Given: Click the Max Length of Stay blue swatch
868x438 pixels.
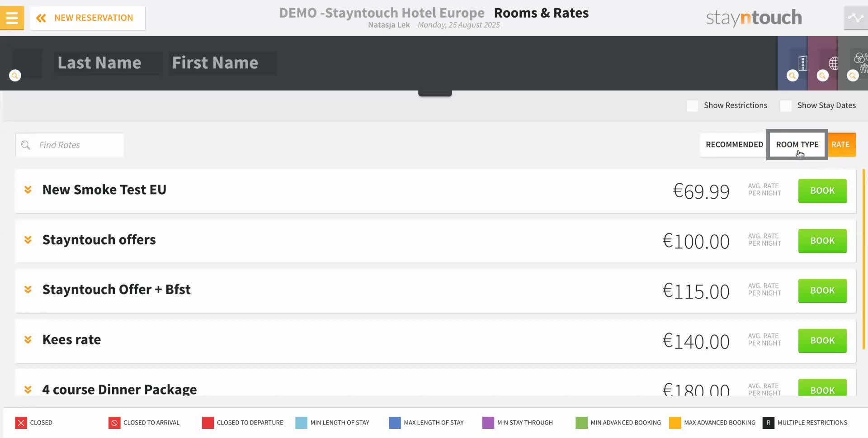Looking at the screenshot, I should pos(395,423).
